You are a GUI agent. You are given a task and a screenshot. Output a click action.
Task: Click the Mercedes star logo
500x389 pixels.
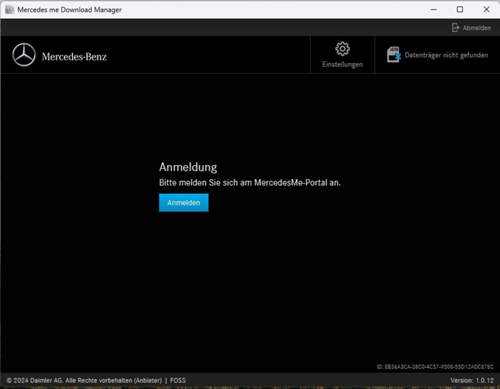[x=24, y=55]
